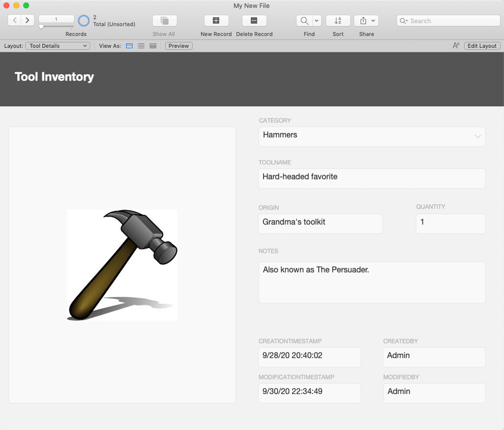Click the Toolname field Hard-headed favorite

tap(372, 179)
